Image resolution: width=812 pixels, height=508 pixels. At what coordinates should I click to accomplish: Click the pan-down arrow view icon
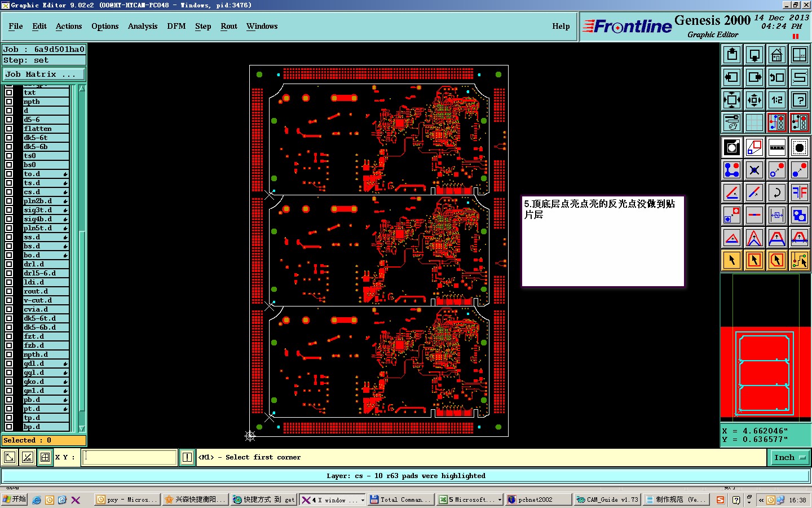pyautogui.click(x=754, y=55)
